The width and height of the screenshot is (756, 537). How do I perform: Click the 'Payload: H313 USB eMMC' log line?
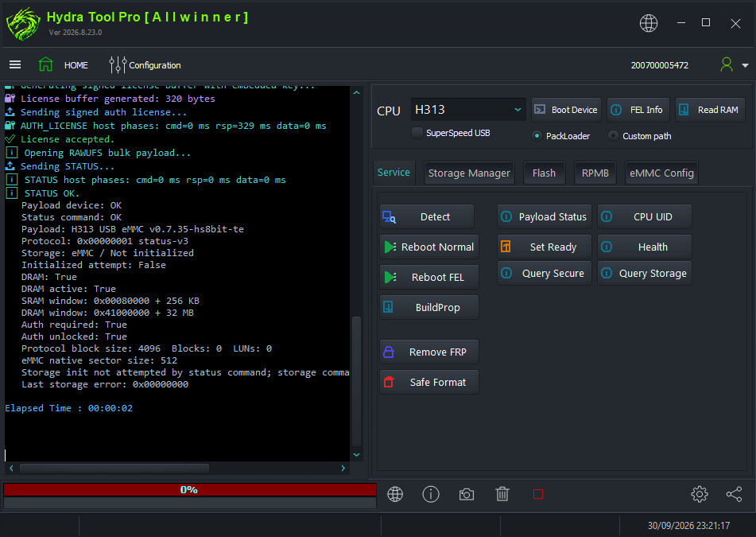(x=133, y=229)
